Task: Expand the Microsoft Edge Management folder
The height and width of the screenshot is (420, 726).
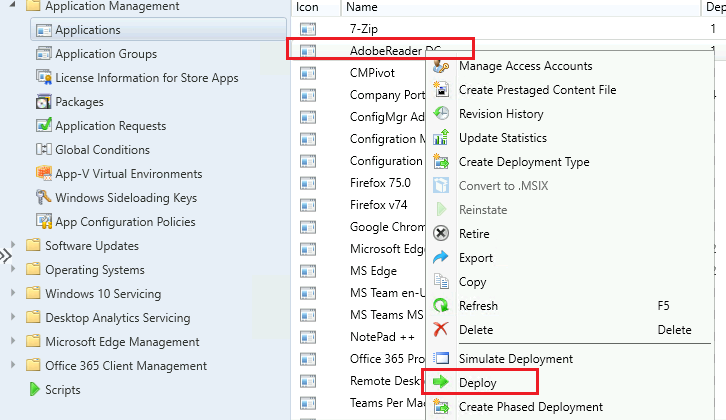Action: [13, 341]
